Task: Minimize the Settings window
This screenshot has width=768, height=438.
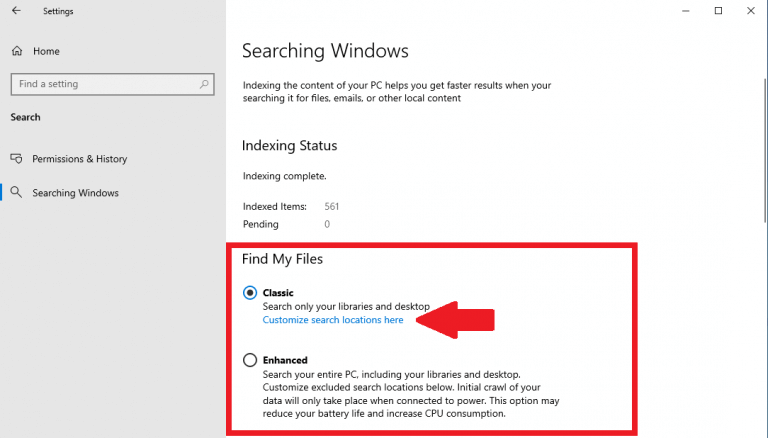Action: pos(686,11)
